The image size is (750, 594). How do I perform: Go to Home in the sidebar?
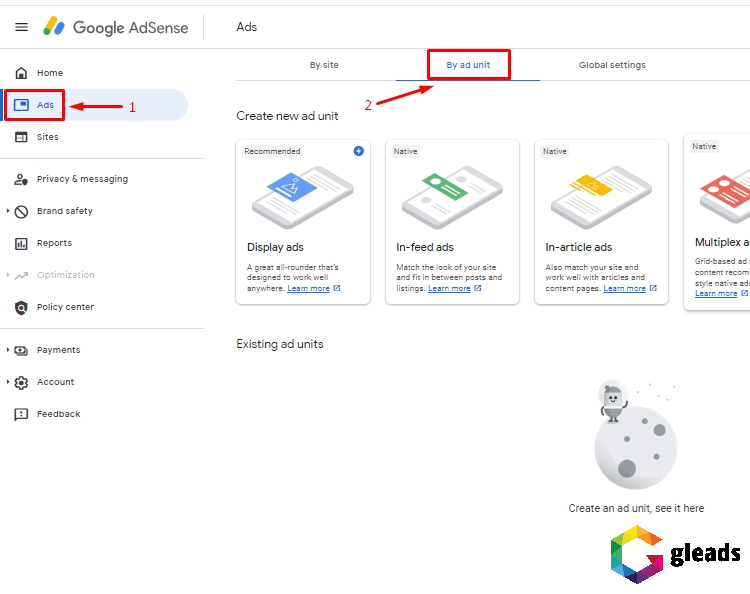(x=50, y=73)
